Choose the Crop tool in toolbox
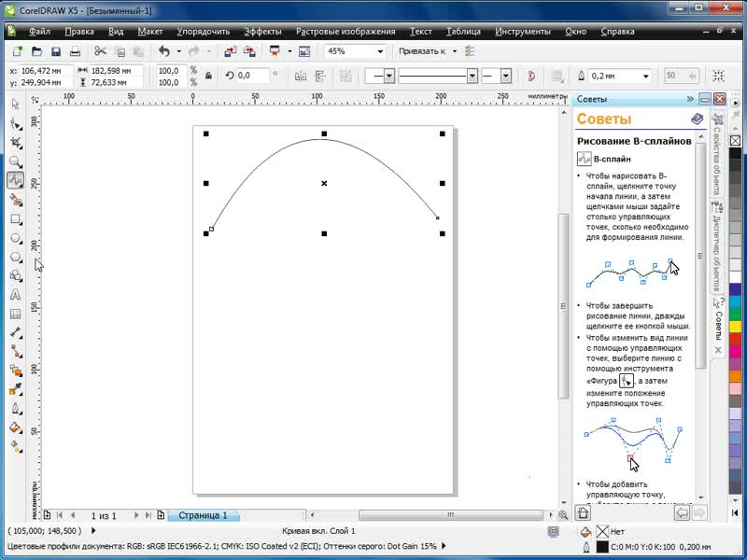747x560 pixels. pos(15,143)
